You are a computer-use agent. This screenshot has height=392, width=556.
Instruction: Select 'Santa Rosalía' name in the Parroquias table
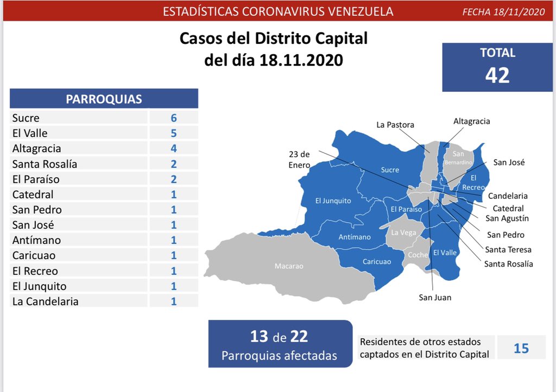pos(45,164)
